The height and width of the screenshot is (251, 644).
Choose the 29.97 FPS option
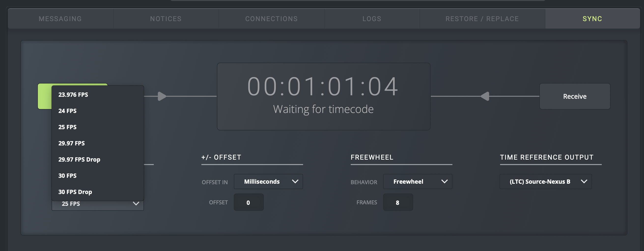tap(71, 143)
